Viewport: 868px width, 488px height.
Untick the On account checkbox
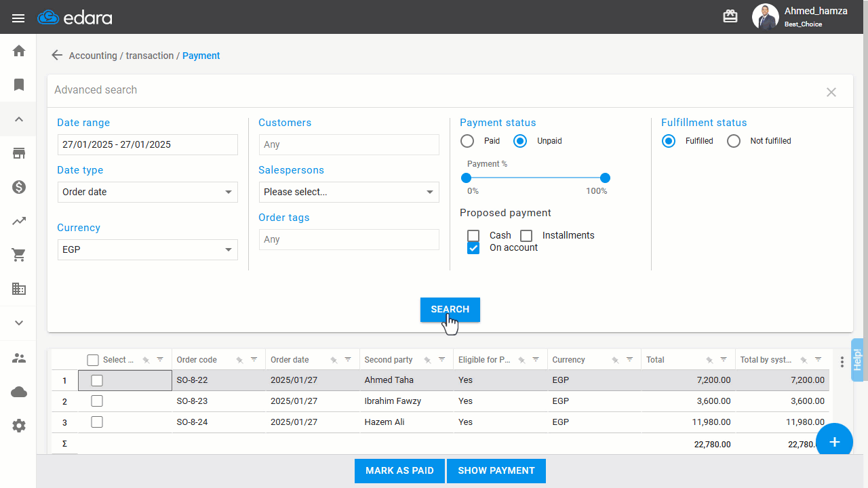pos(473,248)
